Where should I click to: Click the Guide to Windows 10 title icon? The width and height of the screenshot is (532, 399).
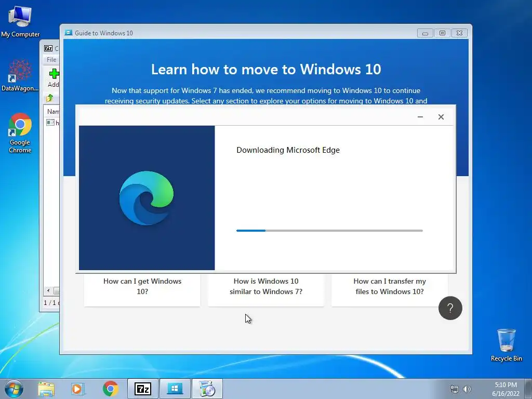69,33
